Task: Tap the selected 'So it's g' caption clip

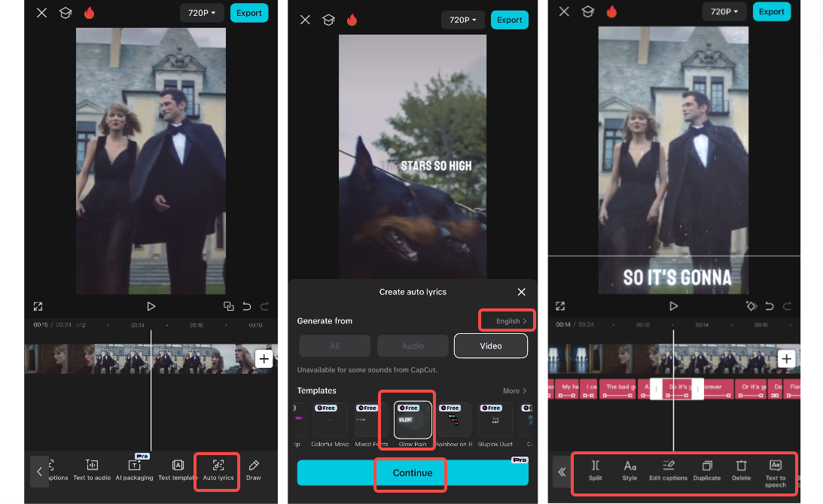Action: pyautogui.click(x=677, y=389)
